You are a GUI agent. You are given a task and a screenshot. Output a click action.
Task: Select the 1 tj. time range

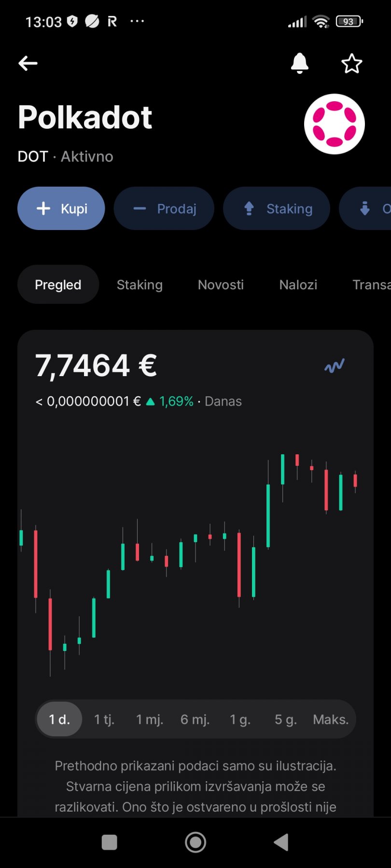tap(104, 719)
